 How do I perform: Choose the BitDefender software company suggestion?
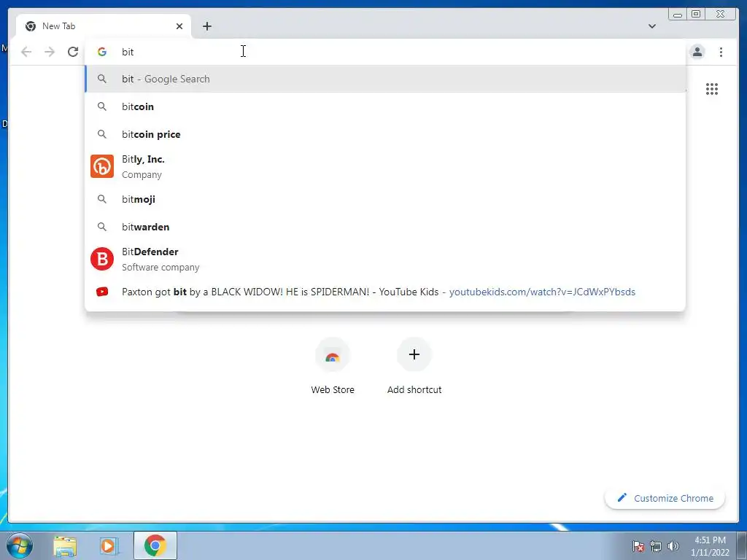[x=385, y=259]
